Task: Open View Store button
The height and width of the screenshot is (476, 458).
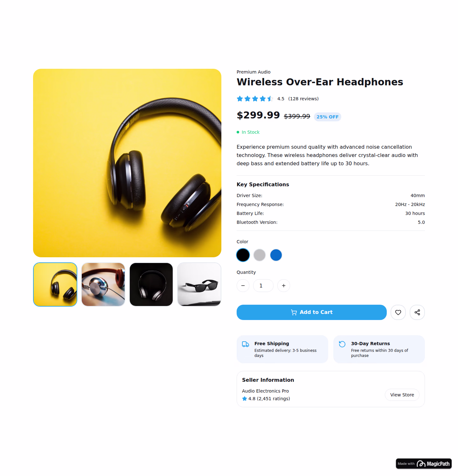Action: [402, 395]
